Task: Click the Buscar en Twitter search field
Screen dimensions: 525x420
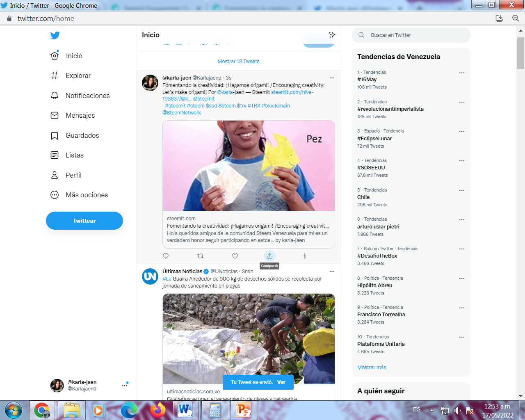Action: point(411,35)
